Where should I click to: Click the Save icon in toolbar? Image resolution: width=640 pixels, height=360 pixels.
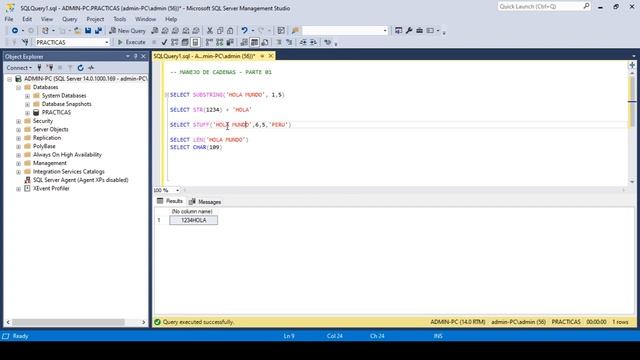[88, 31]
